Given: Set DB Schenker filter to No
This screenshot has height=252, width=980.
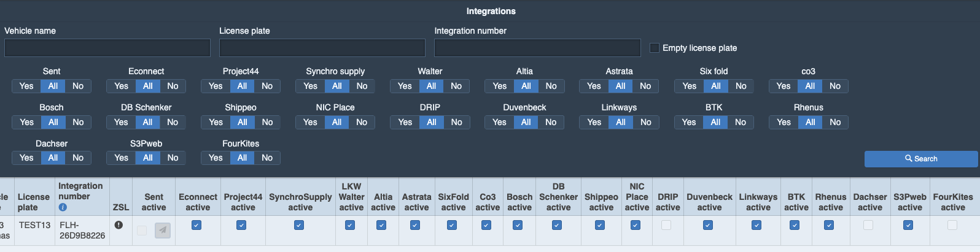Looking at the screenshot, I should [173, 122].
